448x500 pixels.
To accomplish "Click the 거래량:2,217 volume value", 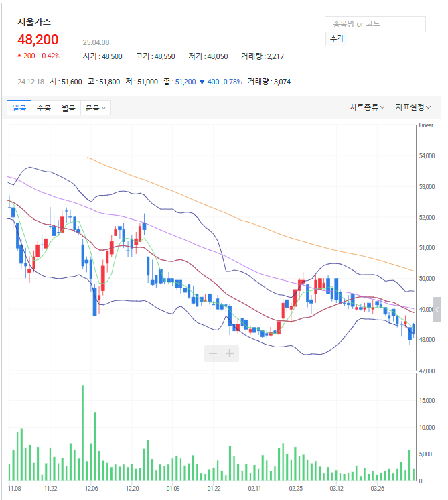I will (x=263, y=56).
